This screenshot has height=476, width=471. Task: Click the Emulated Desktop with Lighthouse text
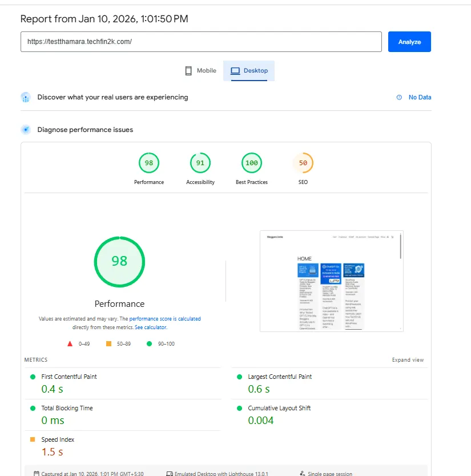coord(221,473)
